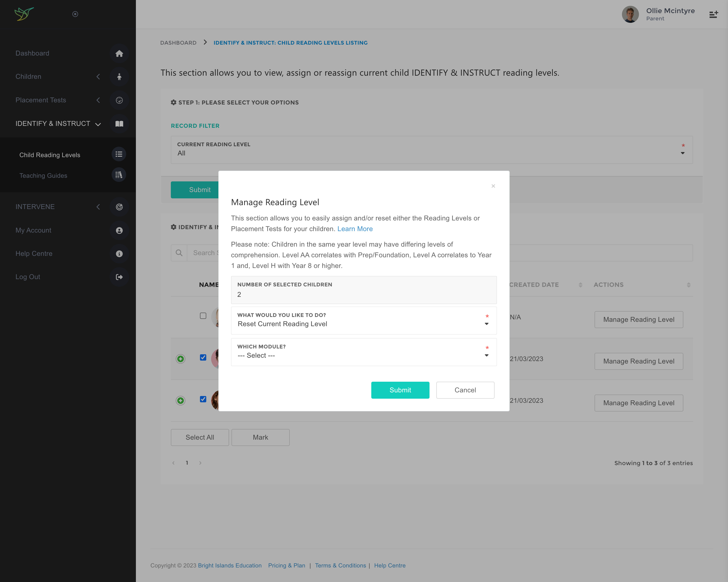
Task: Uncheck the third child's row checkbox
Action: point(203,399)
